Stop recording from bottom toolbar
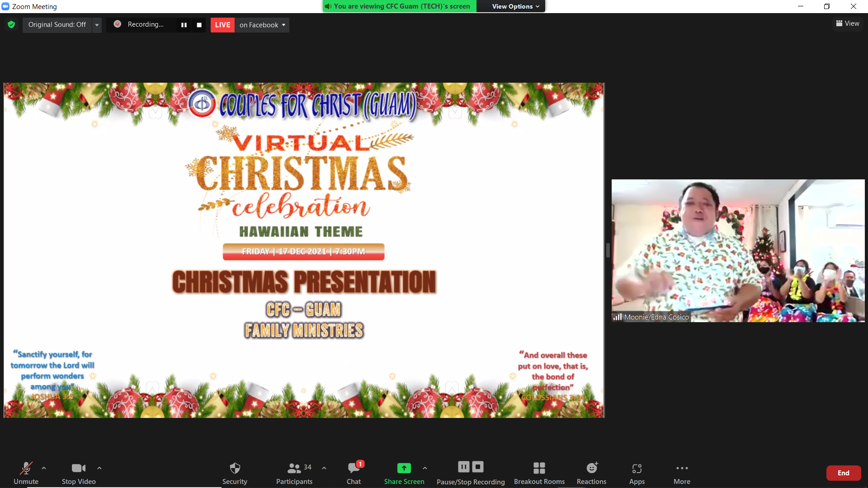The width and height of the screenshot is (868, 488). pyautogui.click(x=478, y=467)
